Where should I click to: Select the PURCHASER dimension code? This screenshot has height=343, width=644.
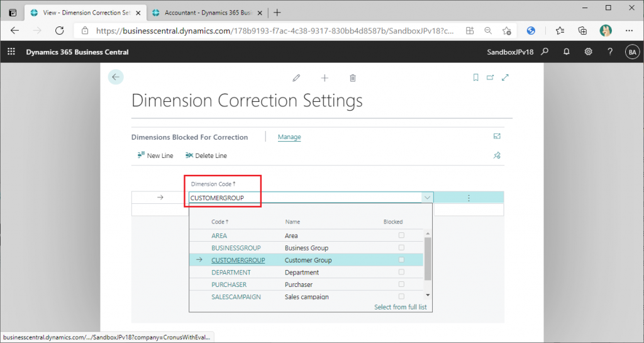229,284
